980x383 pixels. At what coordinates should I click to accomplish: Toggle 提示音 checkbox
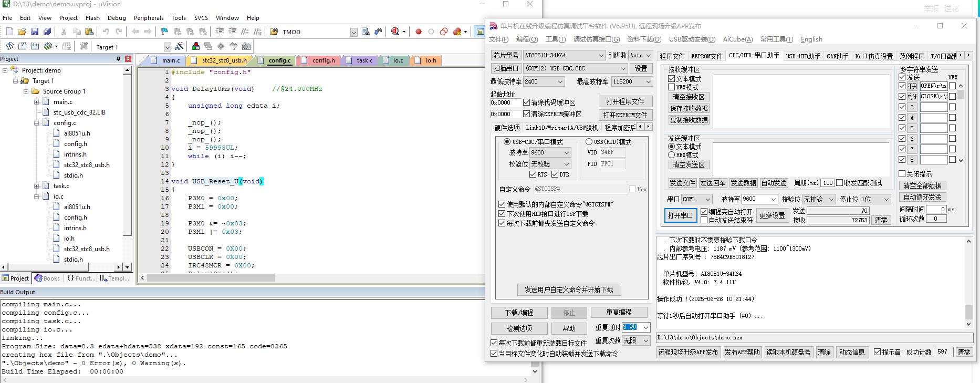pyautogui.click(x=877, y=352)
